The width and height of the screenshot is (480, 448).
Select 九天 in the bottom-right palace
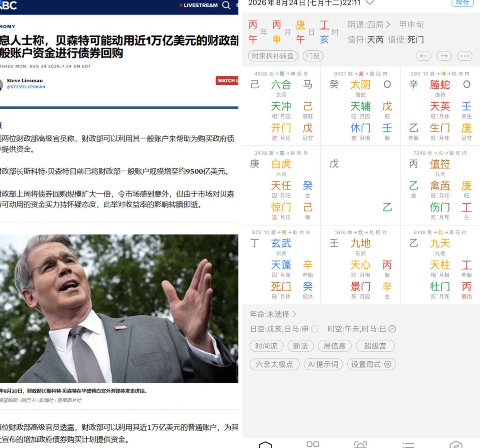pyautogui.click(x=440, y=243)
